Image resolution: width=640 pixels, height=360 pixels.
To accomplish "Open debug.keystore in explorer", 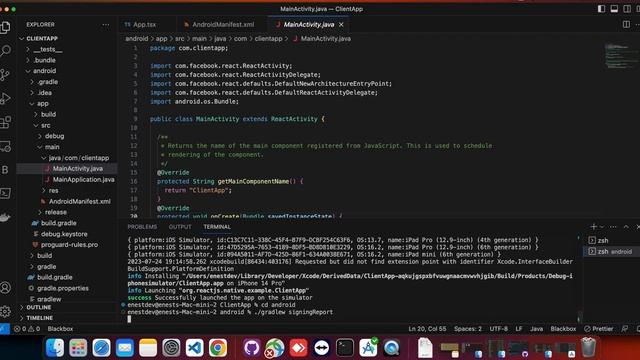I will point(67,234).
